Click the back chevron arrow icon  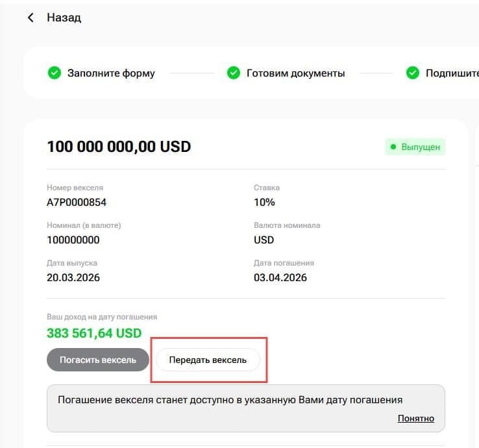click(x=31, y=18)
